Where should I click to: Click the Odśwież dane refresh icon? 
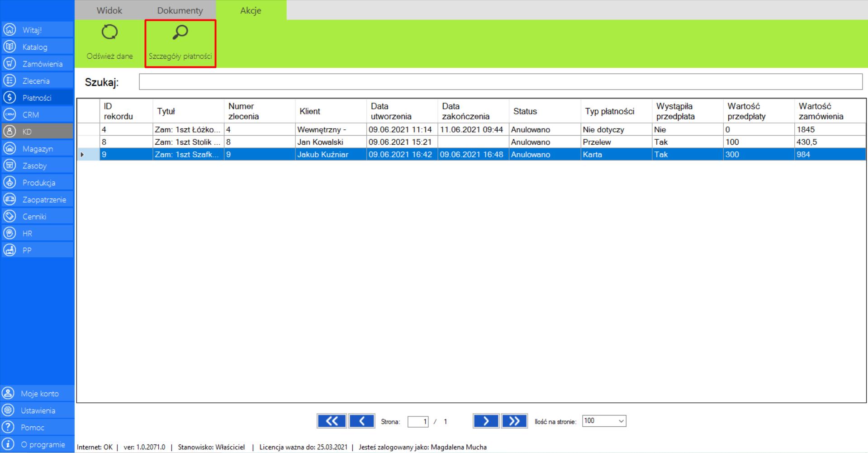(x=109, y=33)
